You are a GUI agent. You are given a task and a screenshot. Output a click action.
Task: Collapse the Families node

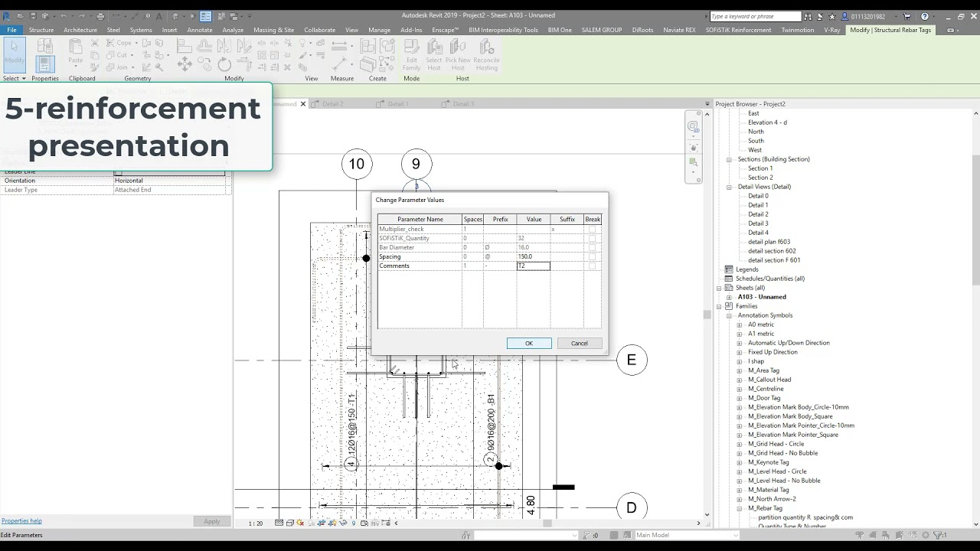719,306
